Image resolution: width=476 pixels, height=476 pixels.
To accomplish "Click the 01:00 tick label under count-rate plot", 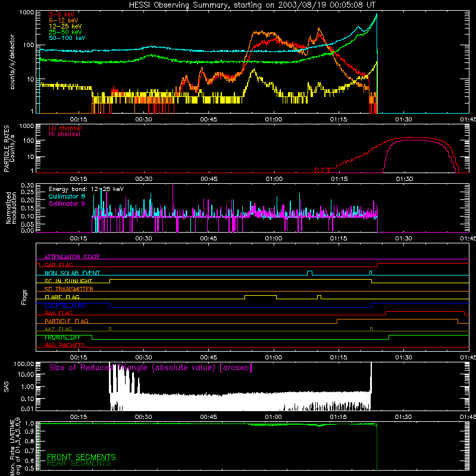I will 274,120.
